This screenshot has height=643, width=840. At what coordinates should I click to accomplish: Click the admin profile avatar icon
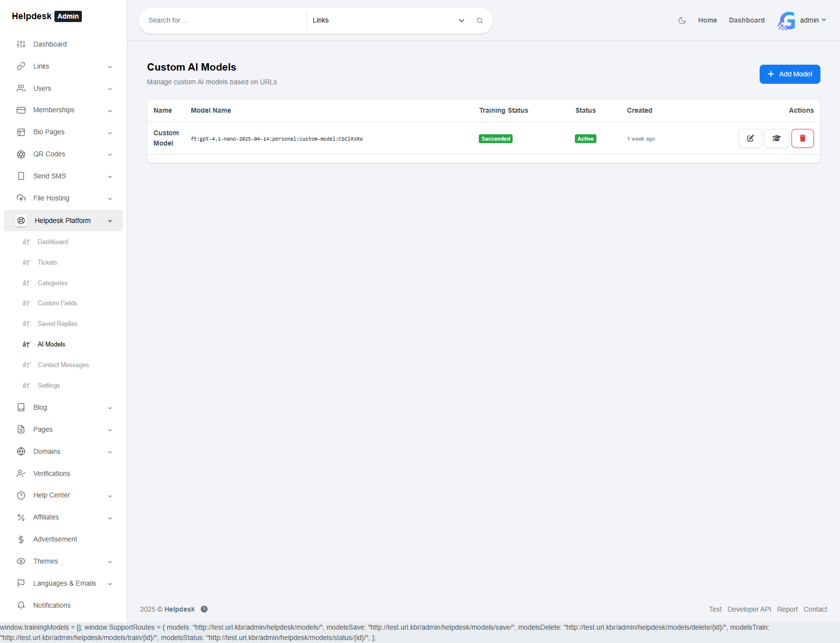click(787, 21)
